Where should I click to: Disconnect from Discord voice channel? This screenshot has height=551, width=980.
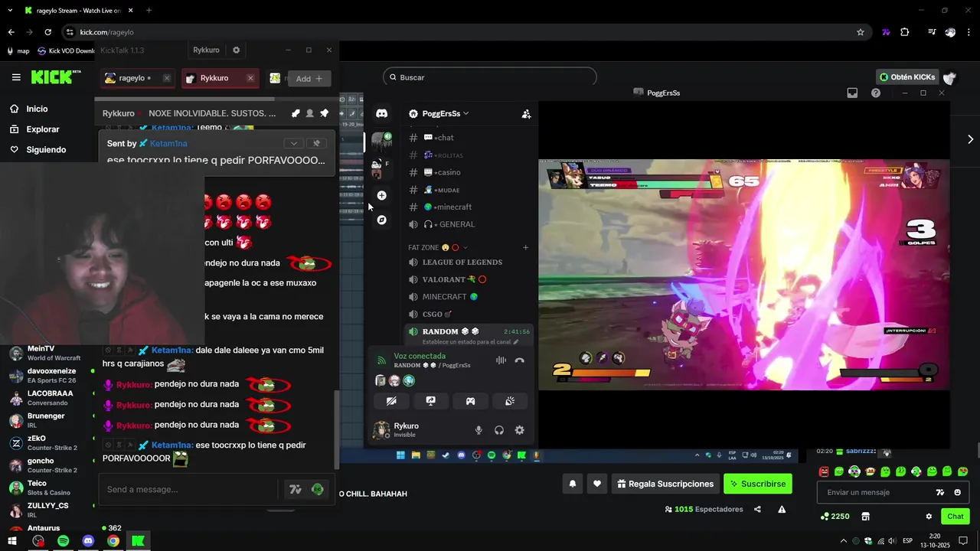point(519,360)
